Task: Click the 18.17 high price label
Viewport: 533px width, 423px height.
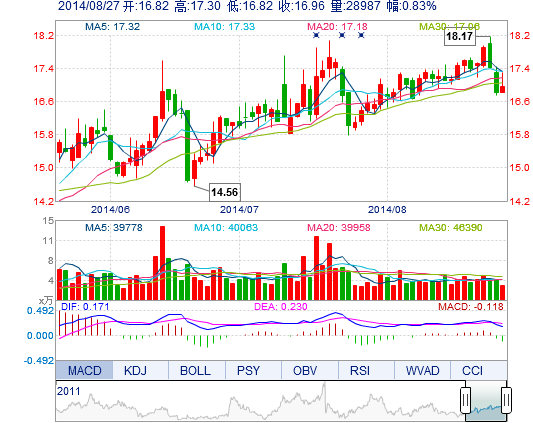Action: click(460, 36)
